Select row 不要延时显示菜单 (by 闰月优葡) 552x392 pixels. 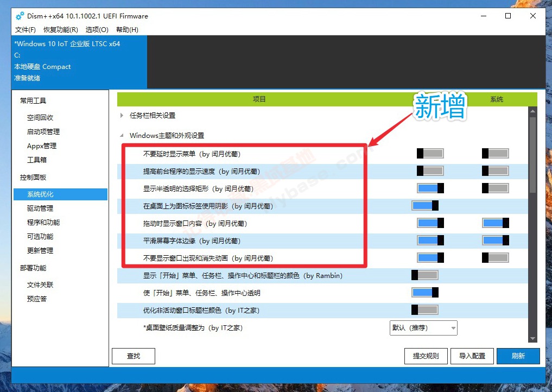322,154
